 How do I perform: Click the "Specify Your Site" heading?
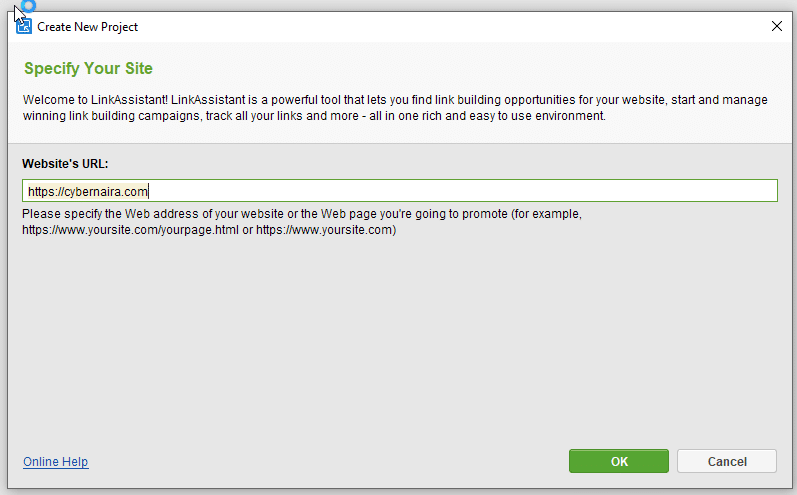pos(88,69)
